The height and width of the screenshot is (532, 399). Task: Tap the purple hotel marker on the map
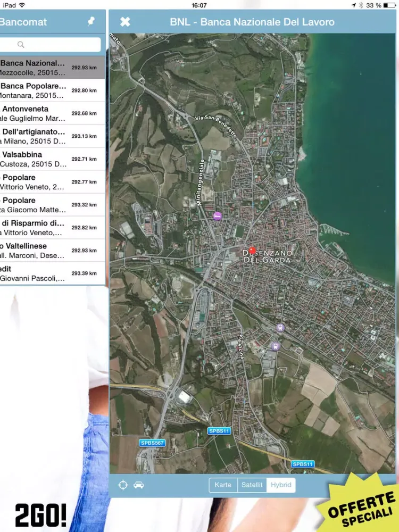(x=218, y=216)
